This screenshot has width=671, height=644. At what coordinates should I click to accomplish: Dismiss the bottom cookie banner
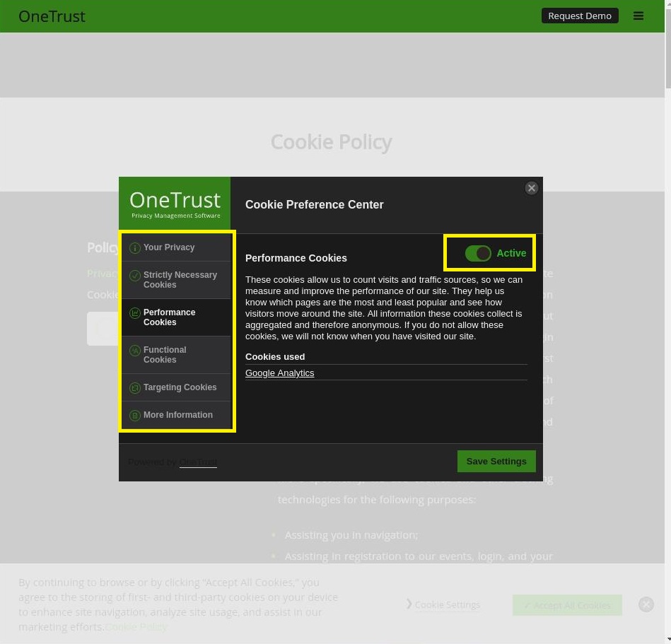tap(646, 604)
